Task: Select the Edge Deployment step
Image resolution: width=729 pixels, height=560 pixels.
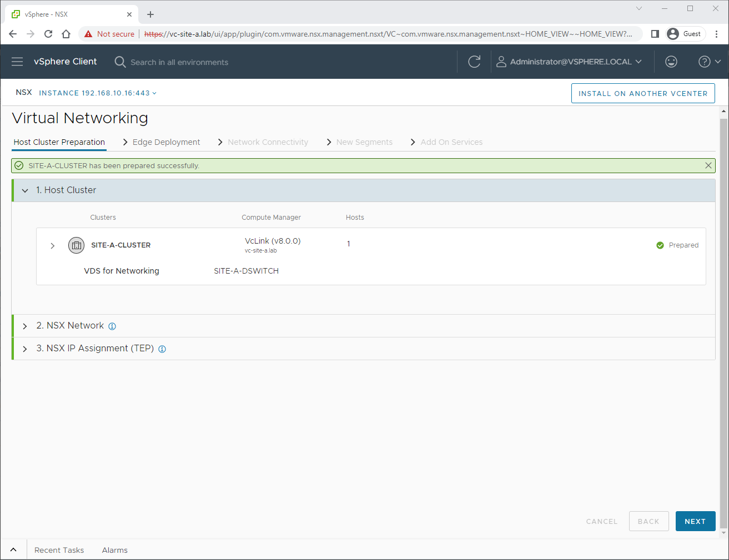Action: 166,142
